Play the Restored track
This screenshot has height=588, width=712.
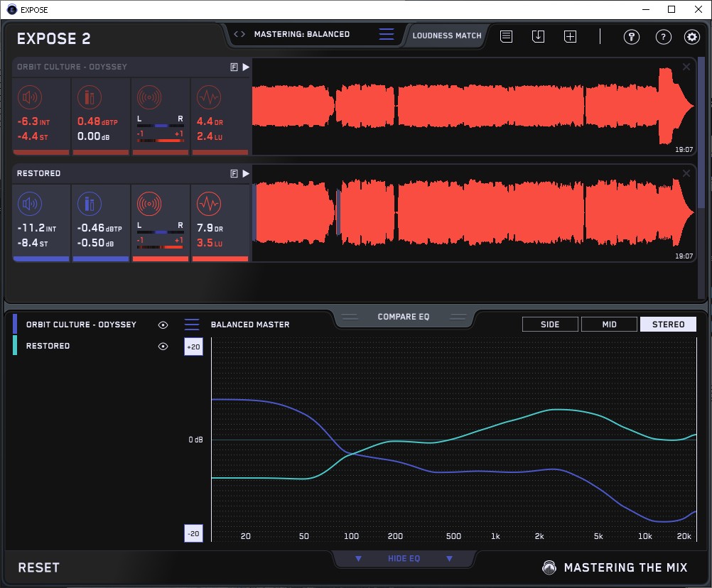(246, 173)
